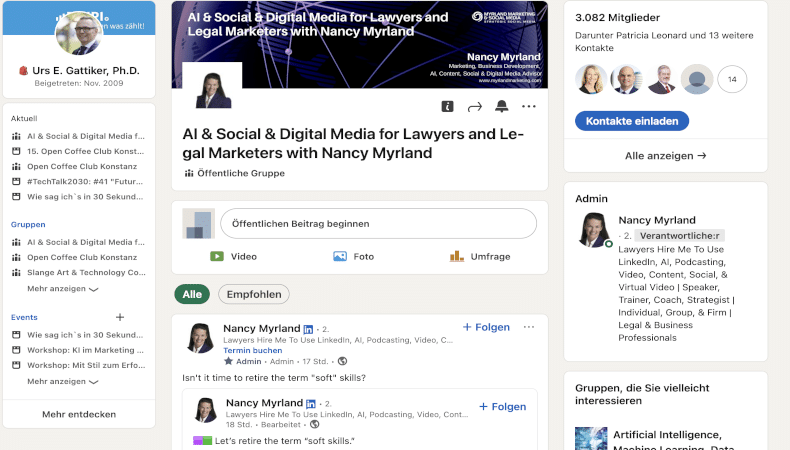
Task: Open the group info icon
Action: pyautogui.click(x=447, y=106)
